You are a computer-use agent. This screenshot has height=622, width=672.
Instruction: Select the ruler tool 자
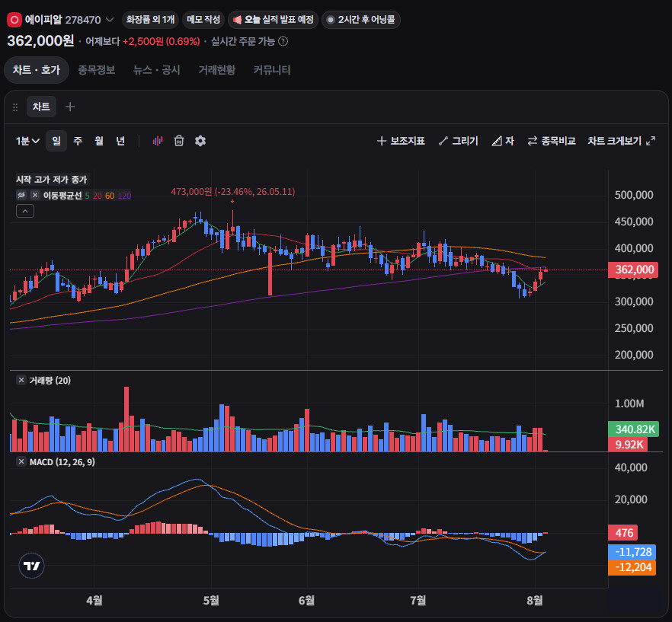(x=503, y=141)
